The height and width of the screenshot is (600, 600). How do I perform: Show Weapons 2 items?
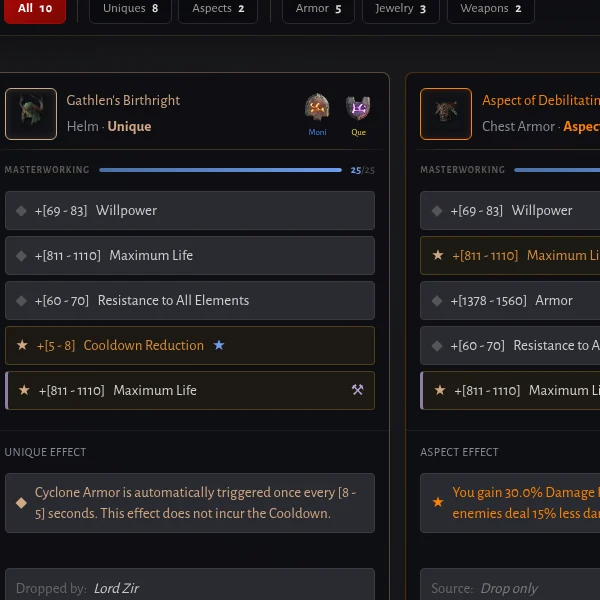[x=491, y=9]
